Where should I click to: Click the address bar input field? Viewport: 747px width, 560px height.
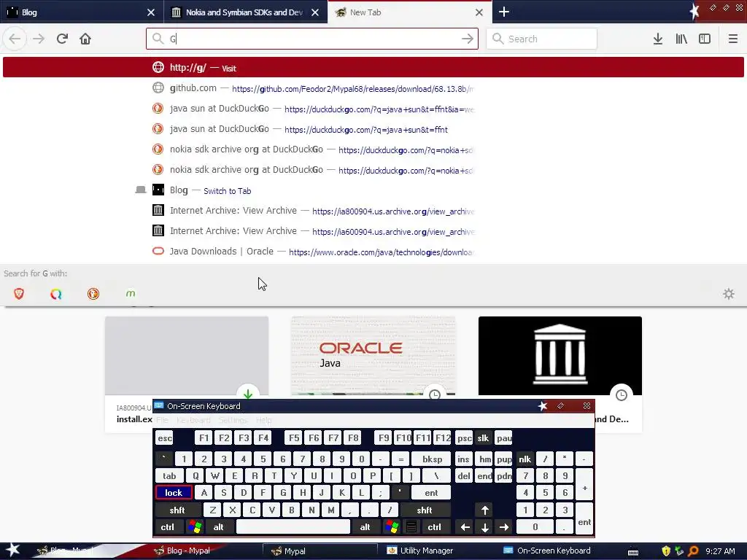click(312, 39)
